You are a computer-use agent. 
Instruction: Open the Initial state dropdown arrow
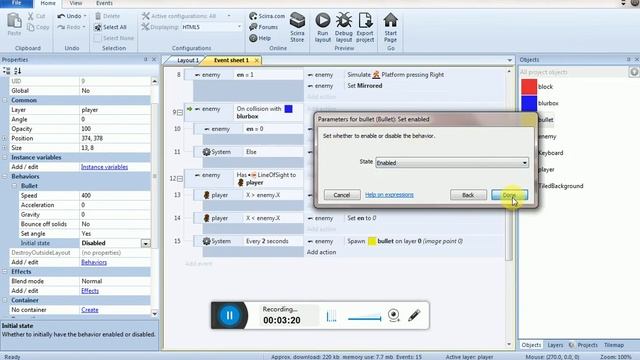[x=146, y=243]
